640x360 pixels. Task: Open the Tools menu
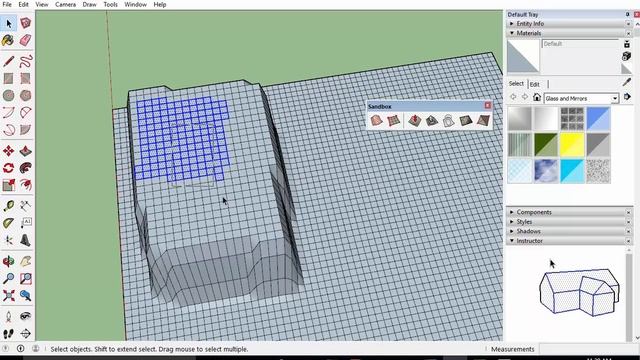click(x=110, y=4)
